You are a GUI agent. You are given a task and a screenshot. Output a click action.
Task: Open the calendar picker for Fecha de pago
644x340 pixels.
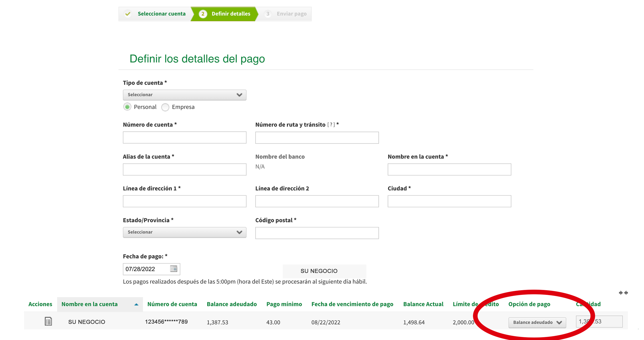pyautogui.click(x=174, y=269)
